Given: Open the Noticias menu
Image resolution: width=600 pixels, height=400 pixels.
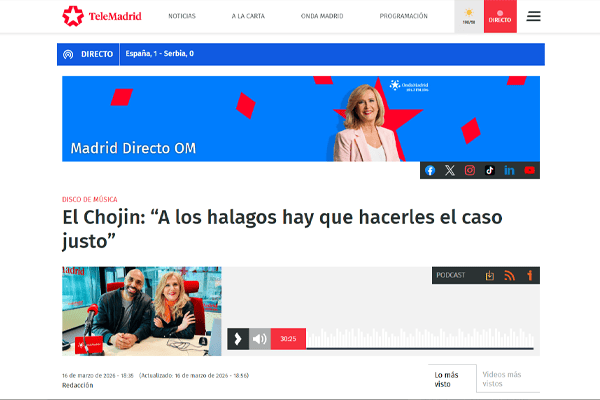Looking at the screenshot, I should point(182,16).
